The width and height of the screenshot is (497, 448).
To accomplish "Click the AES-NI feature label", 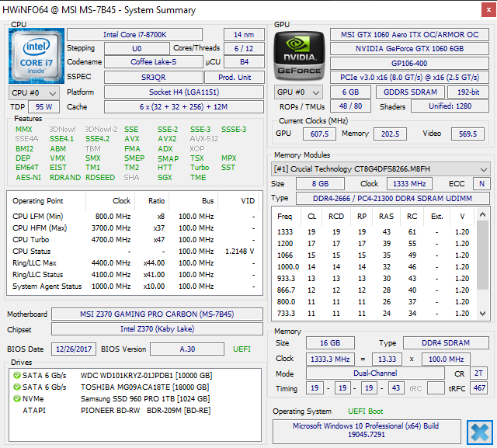I will coord(28,178).
